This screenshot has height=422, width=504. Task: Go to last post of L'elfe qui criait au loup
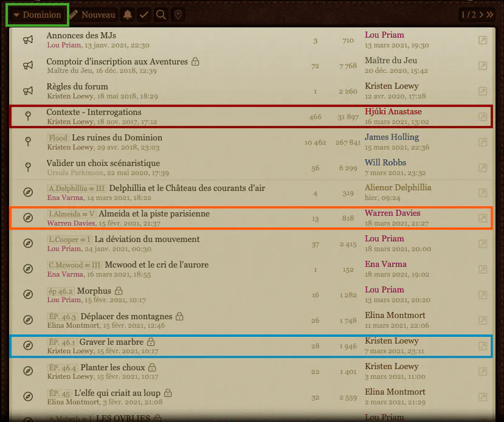point(483,397)
